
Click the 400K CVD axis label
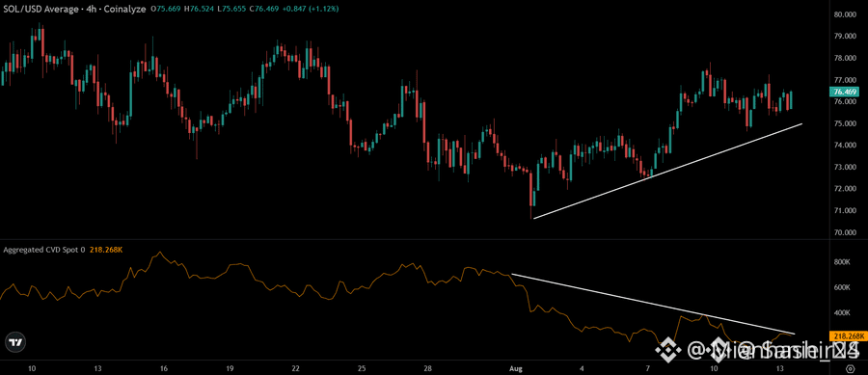click(842, 313)
